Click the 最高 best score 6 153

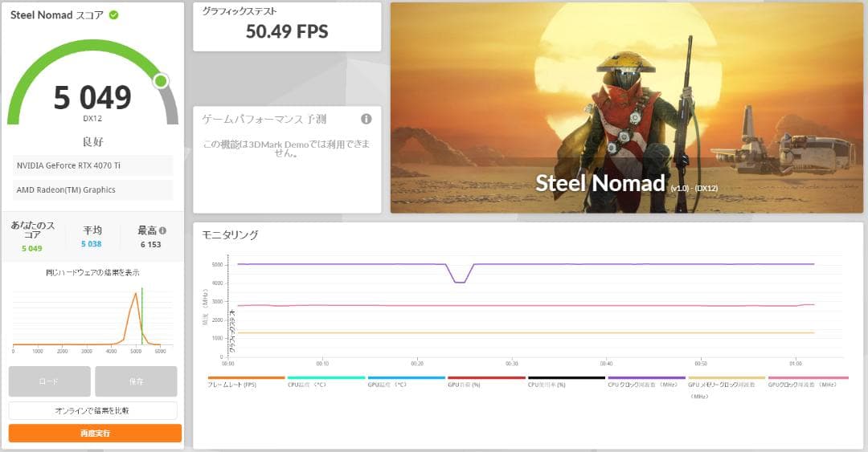pyautogui.click(x=150, y=245)
